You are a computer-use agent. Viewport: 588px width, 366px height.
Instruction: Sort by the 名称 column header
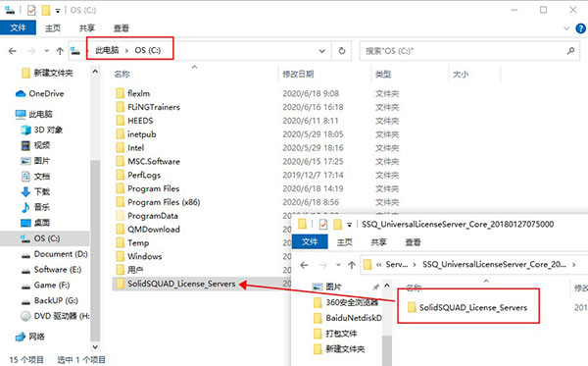point(122,75)
